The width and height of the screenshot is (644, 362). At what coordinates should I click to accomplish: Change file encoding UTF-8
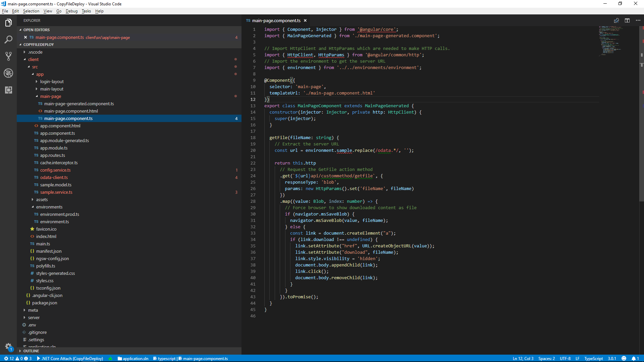click(x=565, y=358)
